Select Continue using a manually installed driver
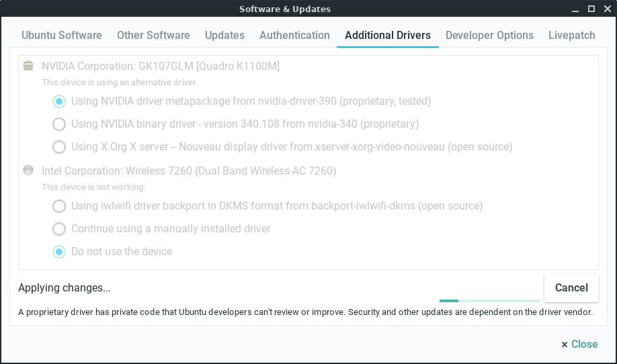617x364 pixels. pyautogui.click(x=59, y=229)
